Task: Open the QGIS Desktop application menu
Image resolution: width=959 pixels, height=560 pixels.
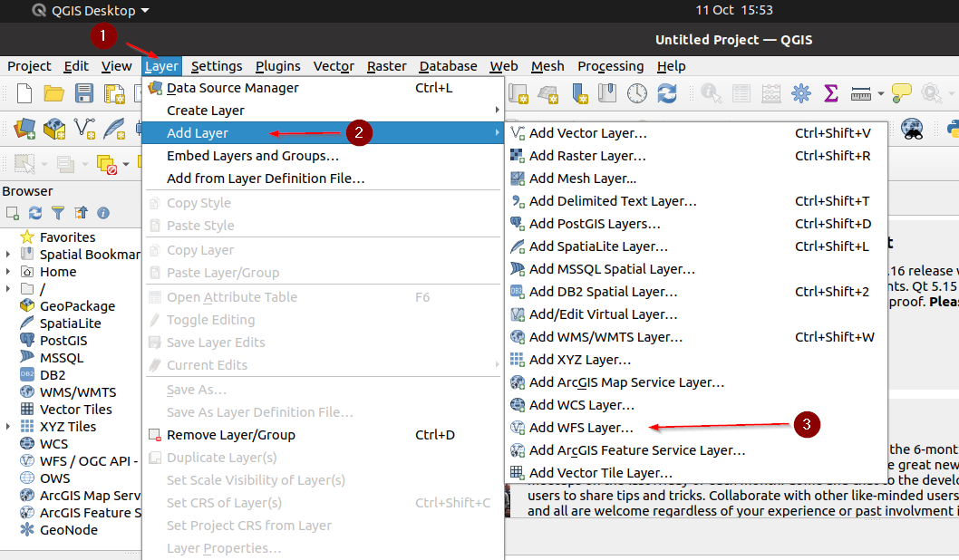Action: (92, 10)
